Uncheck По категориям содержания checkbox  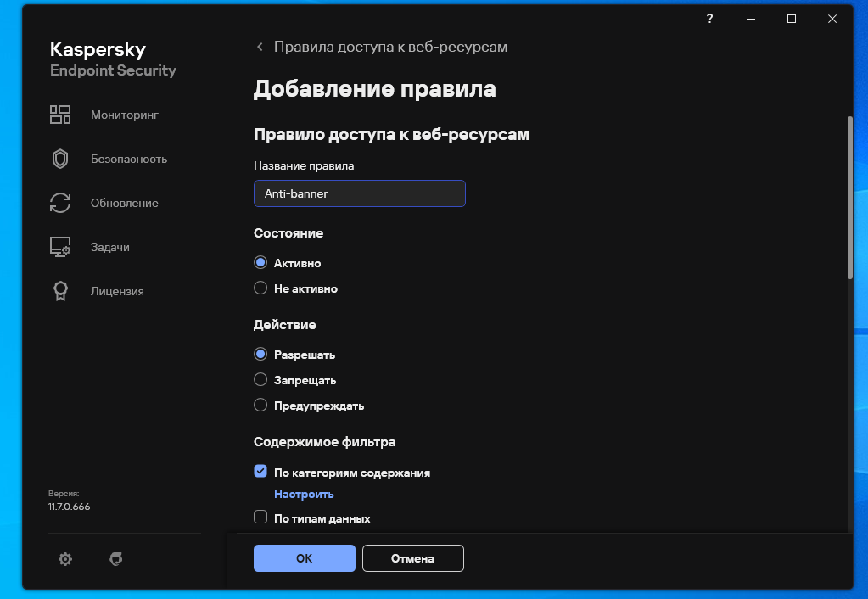point(260,471)
